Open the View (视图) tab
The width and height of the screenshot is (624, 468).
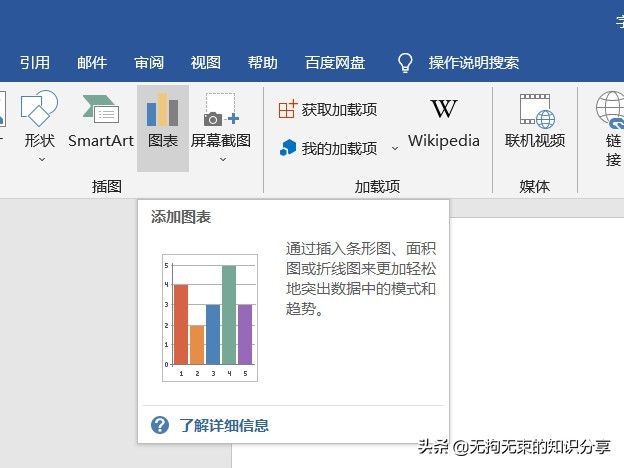(x=205, y=62)
